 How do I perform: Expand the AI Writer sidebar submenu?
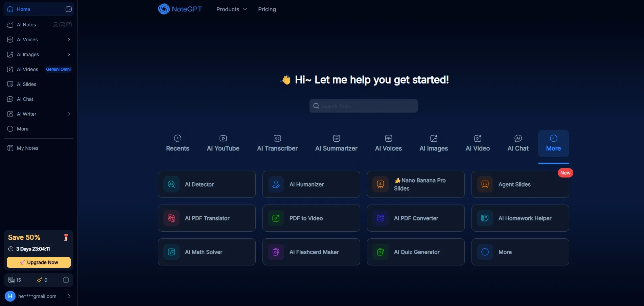[x=69, y=114]
